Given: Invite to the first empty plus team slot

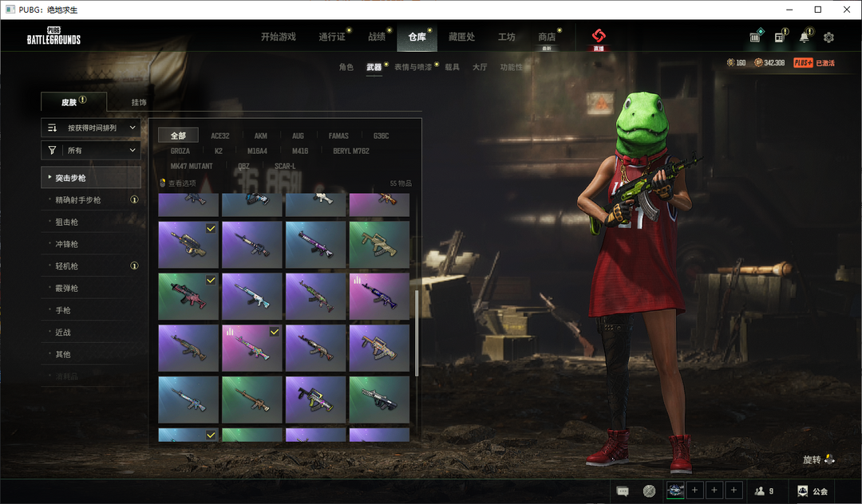Looking at the screenshot, I should tap(695, 490).
